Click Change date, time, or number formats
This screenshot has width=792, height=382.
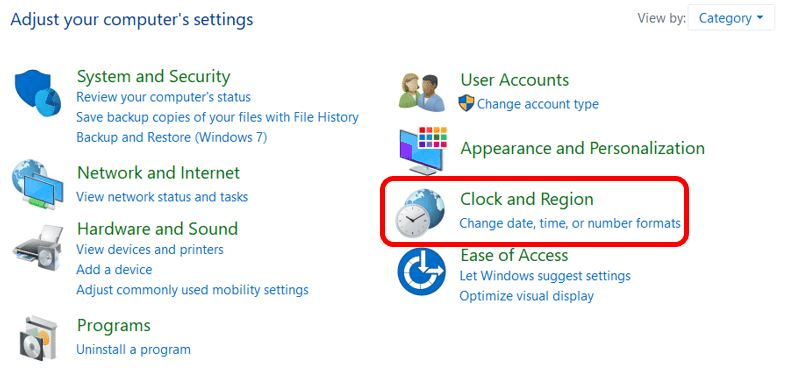click(x=570, y=223)
